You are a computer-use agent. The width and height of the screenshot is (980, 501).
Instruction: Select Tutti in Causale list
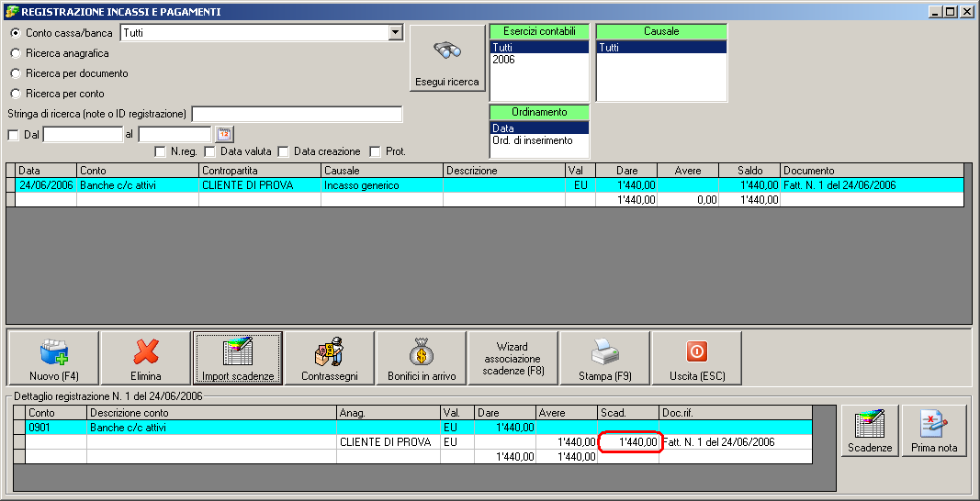point(662,47)
